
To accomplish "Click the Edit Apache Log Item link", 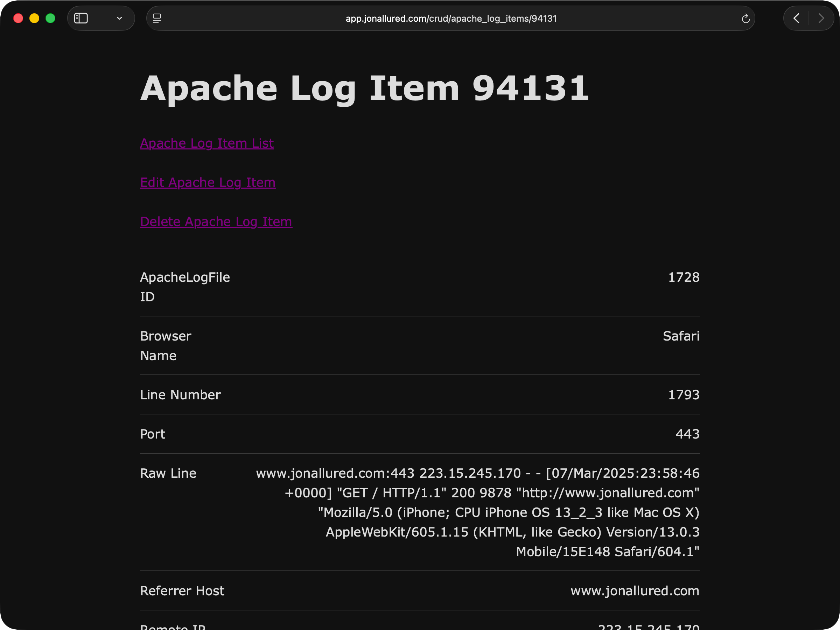I will click(x=208, y=183).
